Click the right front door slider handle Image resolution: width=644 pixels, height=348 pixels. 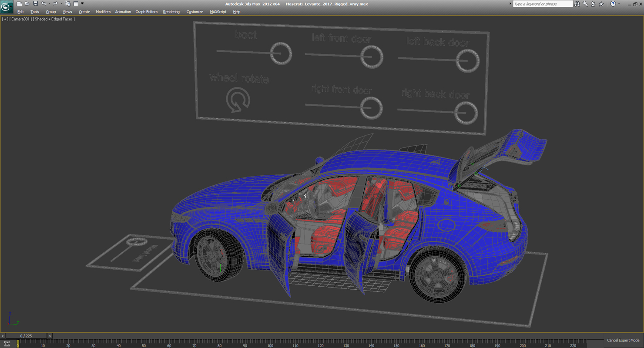pos(371,108)
